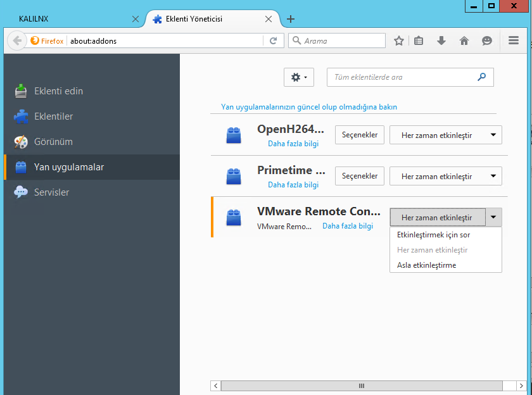Screen dimensions: 532x395
Task: Minimize the Firefox window
Action: point(474,6)
